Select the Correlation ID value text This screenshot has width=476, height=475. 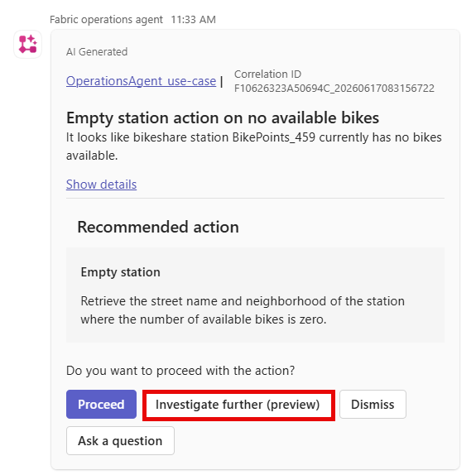click(334, 89)
